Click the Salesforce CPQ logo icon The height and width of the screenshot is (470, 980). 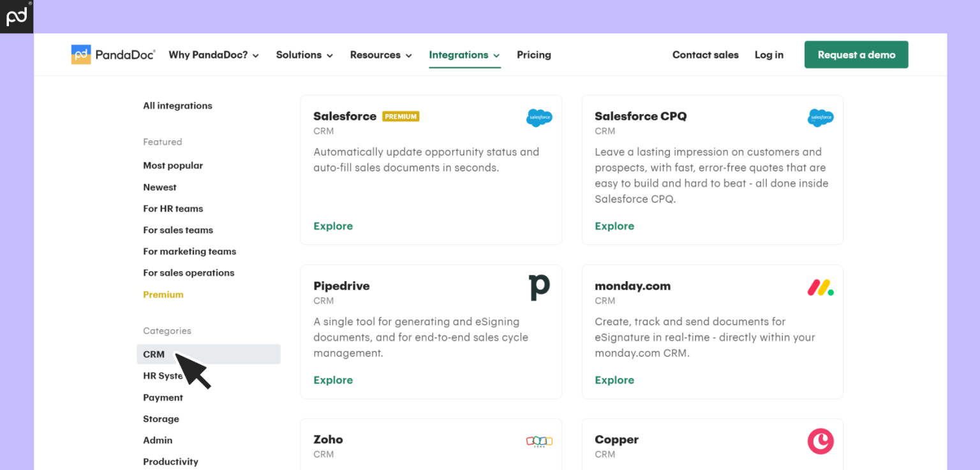click(x=820, y=117)
